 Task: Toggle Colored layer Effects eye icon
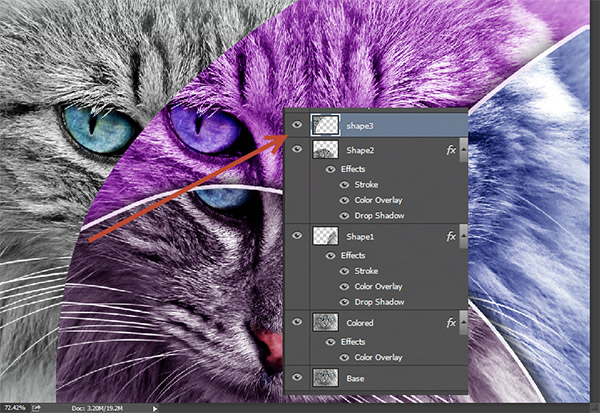point(329,340)
